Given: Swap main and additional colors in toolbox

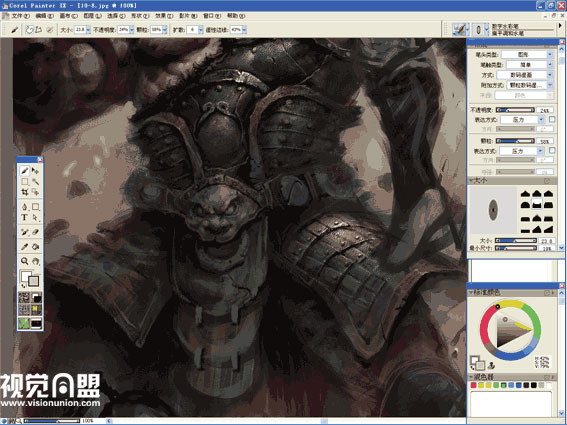Looking at the screenshot, I should pos(24,286).
